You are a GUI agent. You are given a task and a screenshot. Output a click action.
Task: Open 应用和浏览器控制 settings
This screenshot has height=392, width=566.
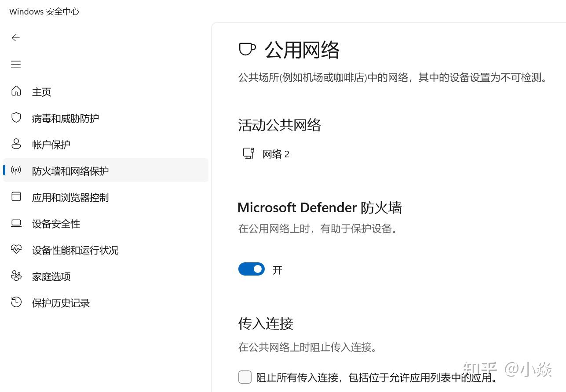click(x=70, y=197)
